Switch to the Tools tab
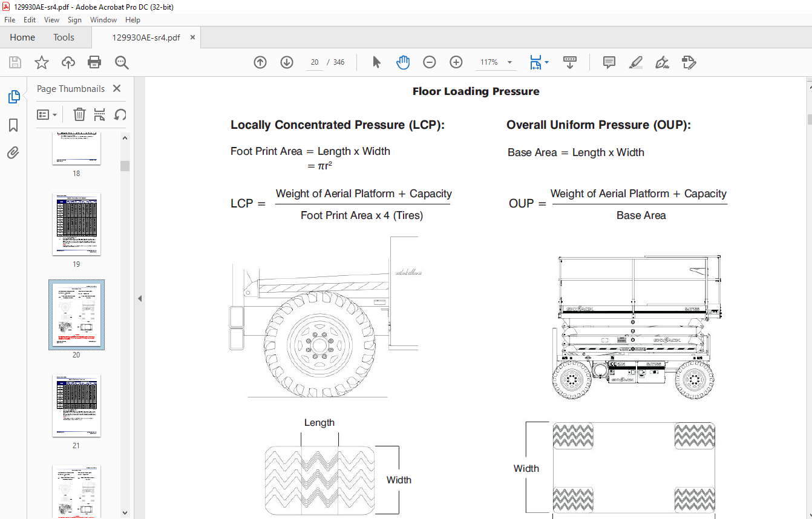Screen dimensions: 812x519 tap(64, 38)
